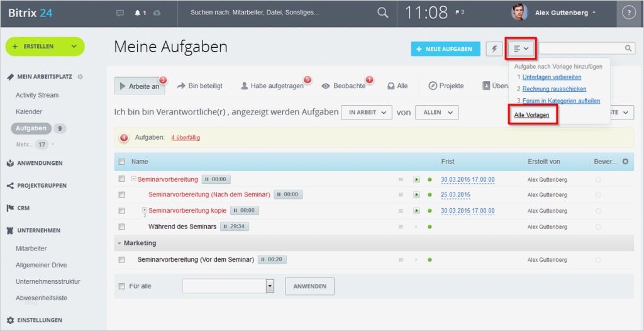644x331 pixels.
Task: Click the Anwenden button
Action: tap(309, 286)
